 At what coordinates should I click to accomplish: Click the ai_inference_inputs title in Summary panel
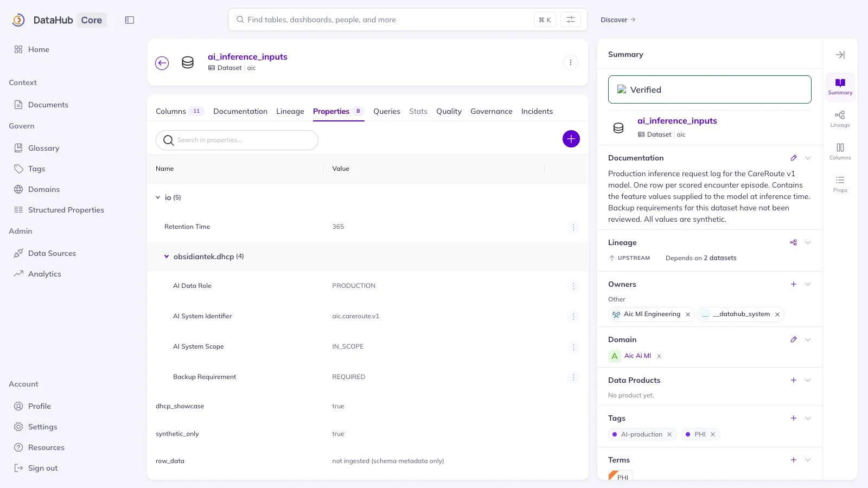pos(677,121)
